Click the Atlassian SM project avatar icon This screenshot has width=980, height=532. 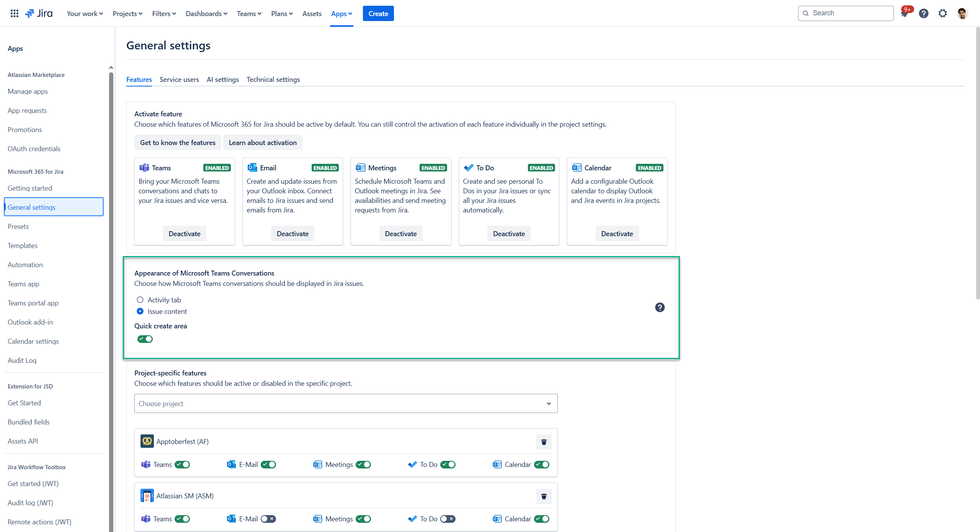[x=147, y=496]
